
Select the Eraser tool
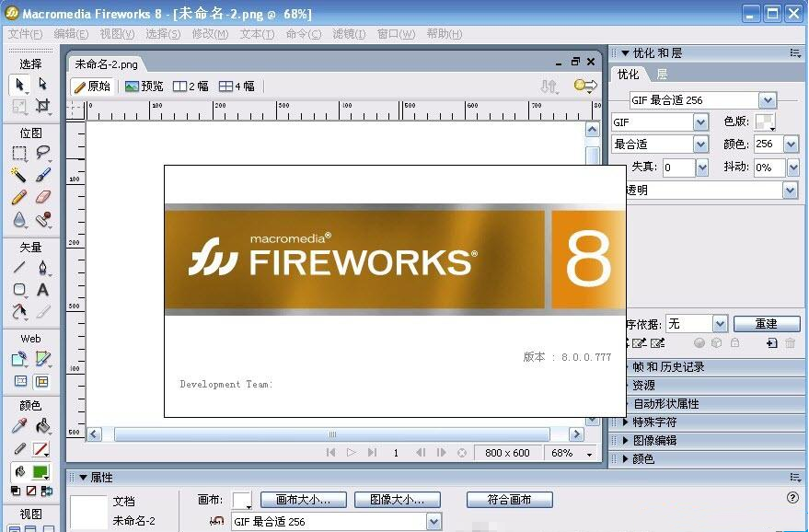pyautogui.click(x=43, y=197)
